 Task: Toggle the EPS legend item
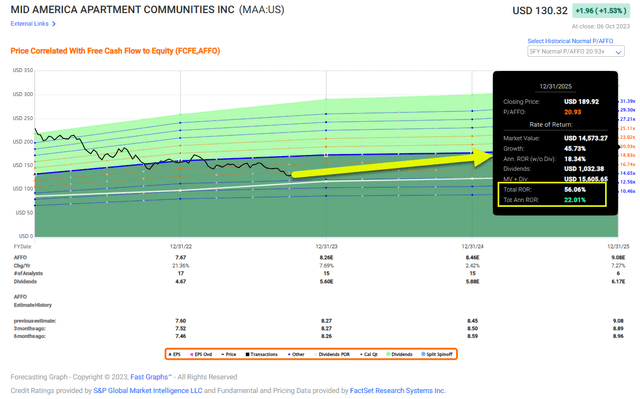[175, 354]
